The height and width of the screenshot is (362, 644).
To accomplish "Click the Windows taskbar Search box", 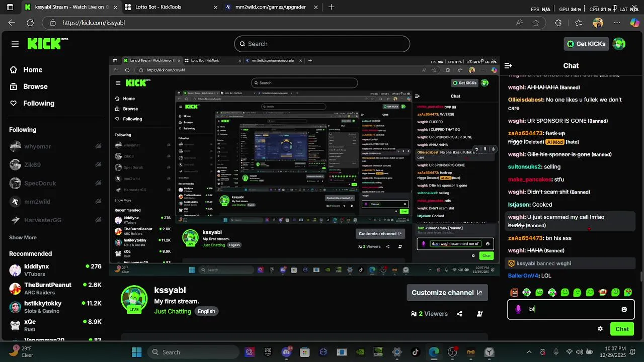I will pos(193,352).
